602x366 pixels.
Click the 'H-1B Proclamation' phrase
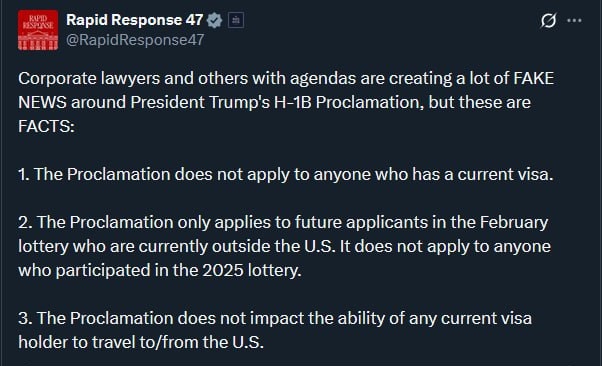(349, 102)
